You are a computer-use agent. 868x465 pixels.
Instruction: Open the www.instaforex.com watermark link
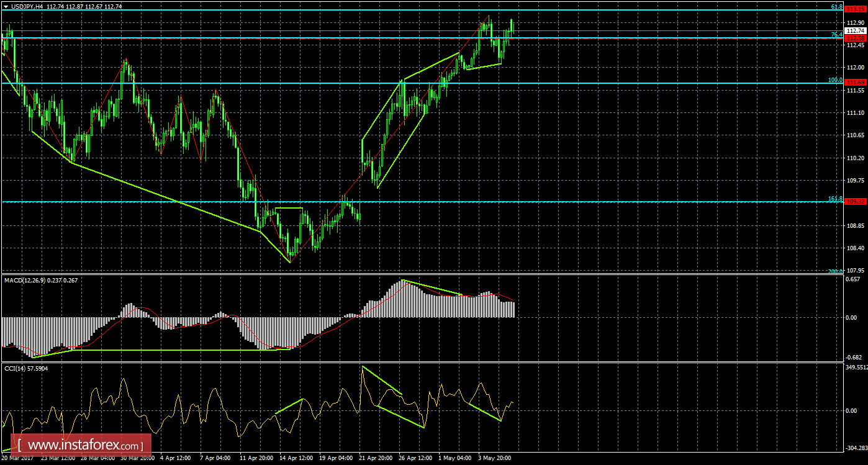(81, 445)
